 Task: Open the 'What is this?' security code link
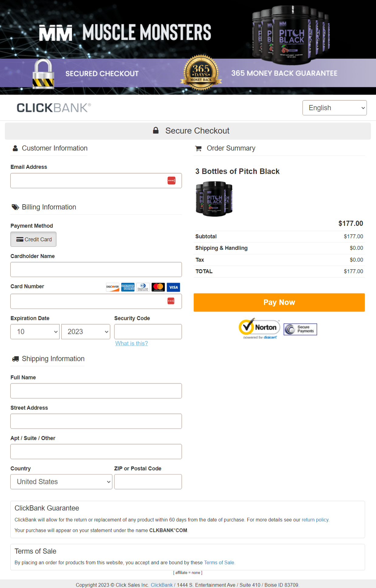(x=131, y=343)
